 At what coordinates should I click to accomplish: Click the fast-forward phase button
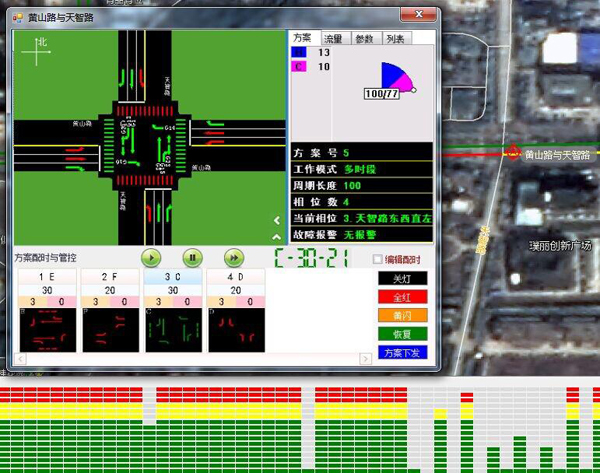tap(233, 257)
